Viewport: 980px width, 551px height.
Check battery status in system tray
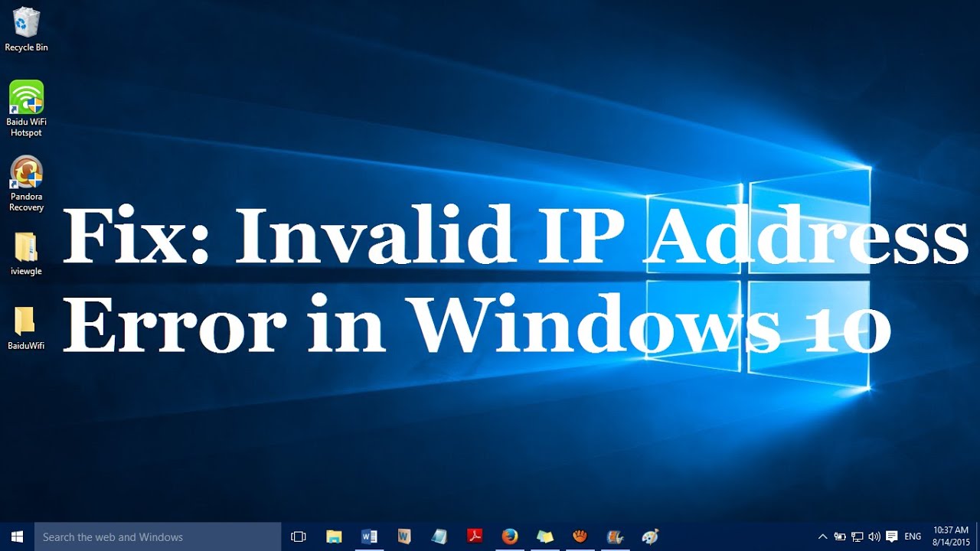tap(840, 536)
